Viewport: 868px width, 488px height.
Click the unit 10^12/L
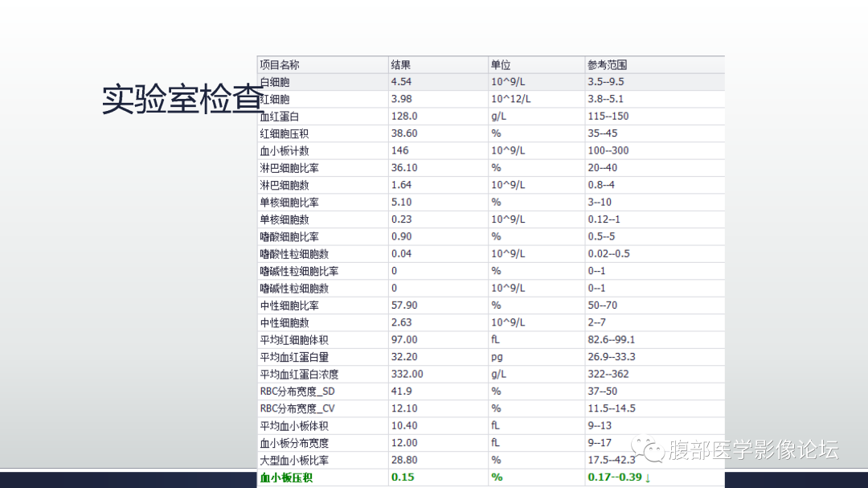(510, 99)
